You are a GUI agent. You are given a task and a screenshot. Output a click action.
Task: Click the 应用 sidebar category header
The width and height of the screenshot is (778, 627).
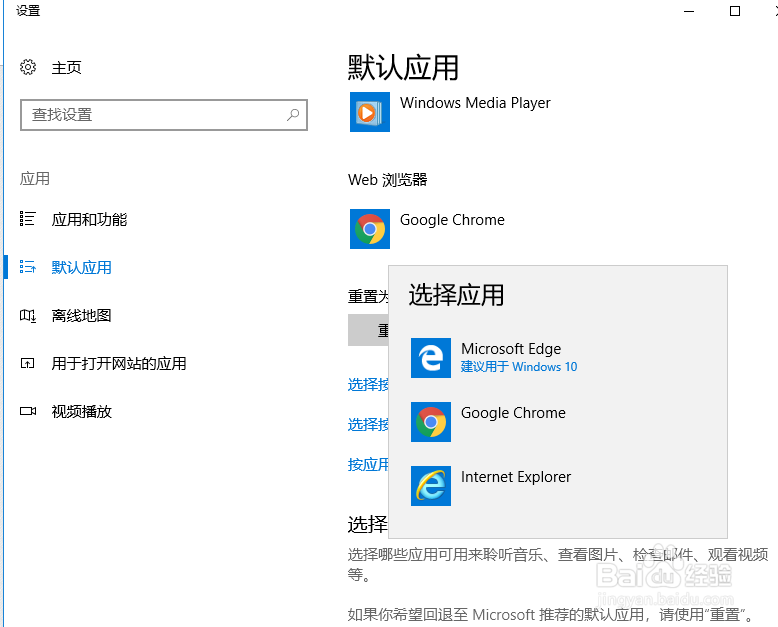point(35,179)
